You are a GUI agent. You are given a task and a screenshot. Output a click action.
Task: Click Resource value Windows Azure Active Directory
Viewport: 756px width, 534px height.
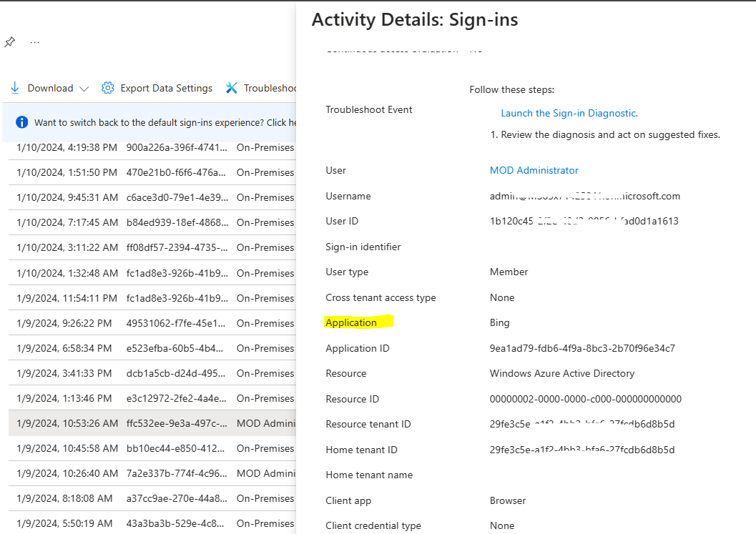562,373
